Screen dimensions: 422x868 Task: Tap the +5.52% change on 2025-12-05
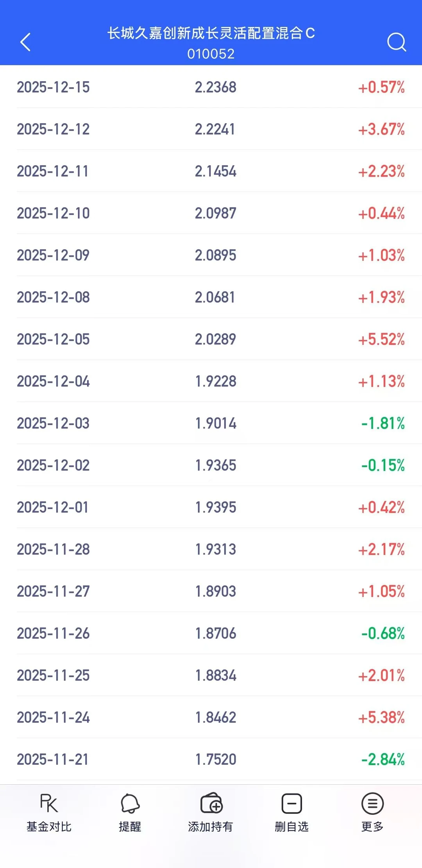click(381, 339)
